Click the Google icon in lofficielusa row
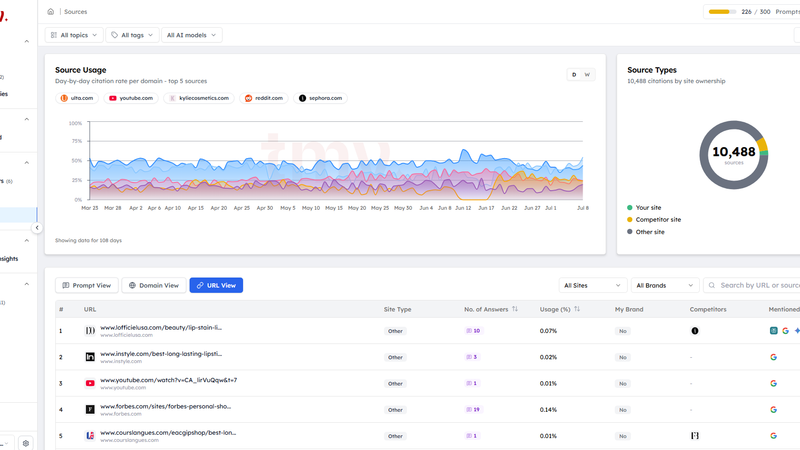 pos(785,331)
